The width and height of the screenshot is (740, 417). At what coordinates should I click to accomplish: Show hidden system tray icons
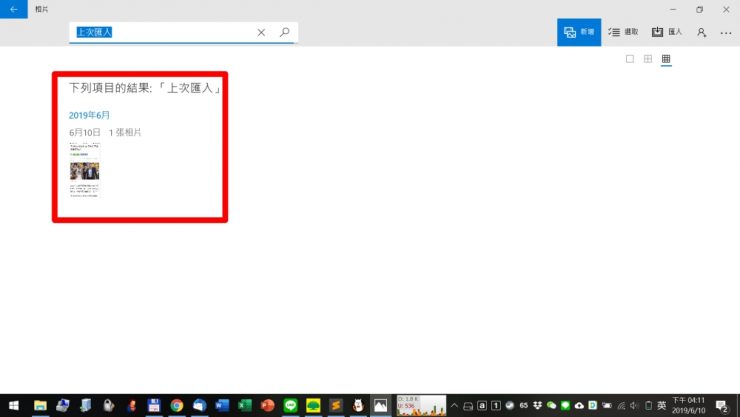[455, 405]
